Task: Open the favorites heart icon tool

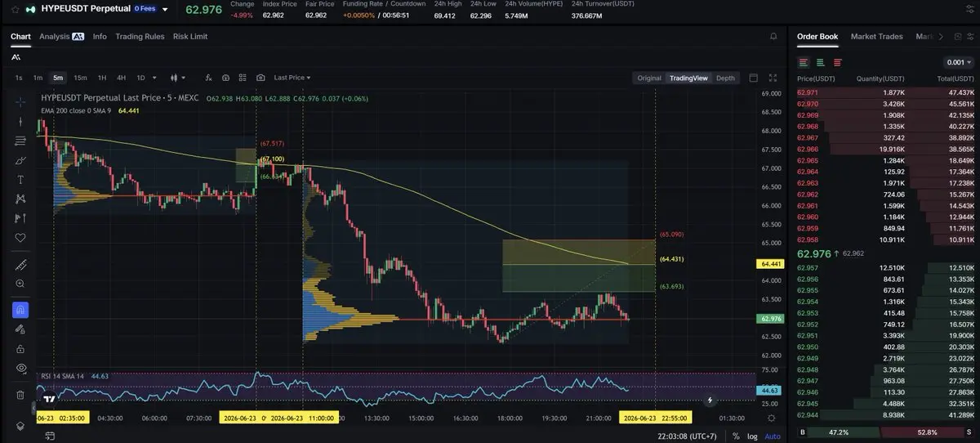Action: (20, 238)
